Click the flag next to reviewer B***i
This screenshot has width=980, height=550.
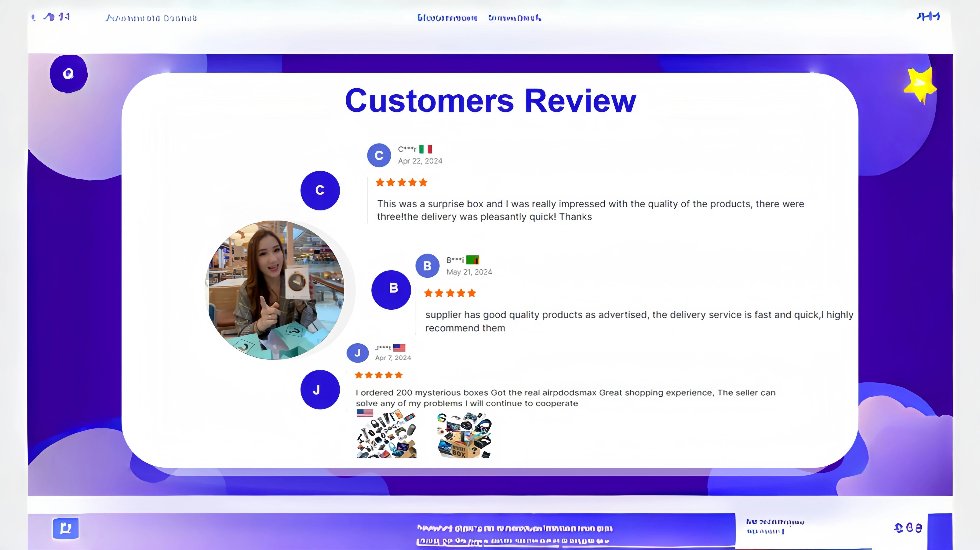pyautogui.click(x=473, y=260)
